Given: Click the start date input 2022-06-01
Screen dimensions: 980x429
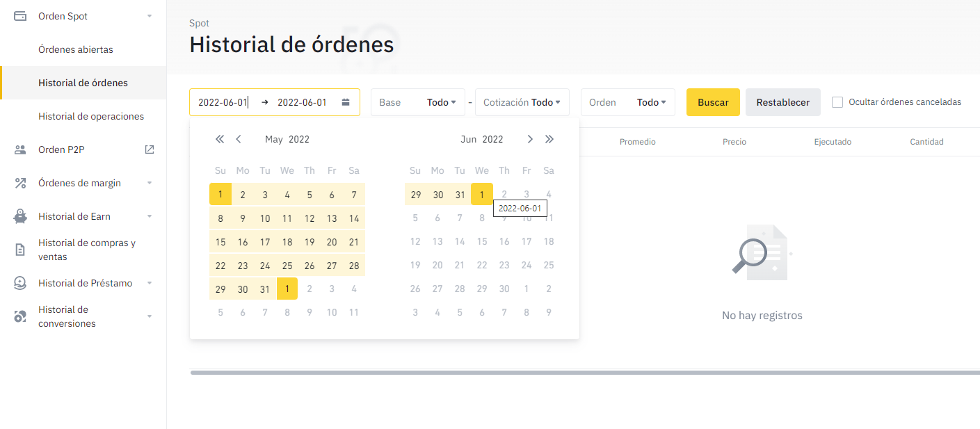Looking at the screenshot, I should click(x=223, y=102).
